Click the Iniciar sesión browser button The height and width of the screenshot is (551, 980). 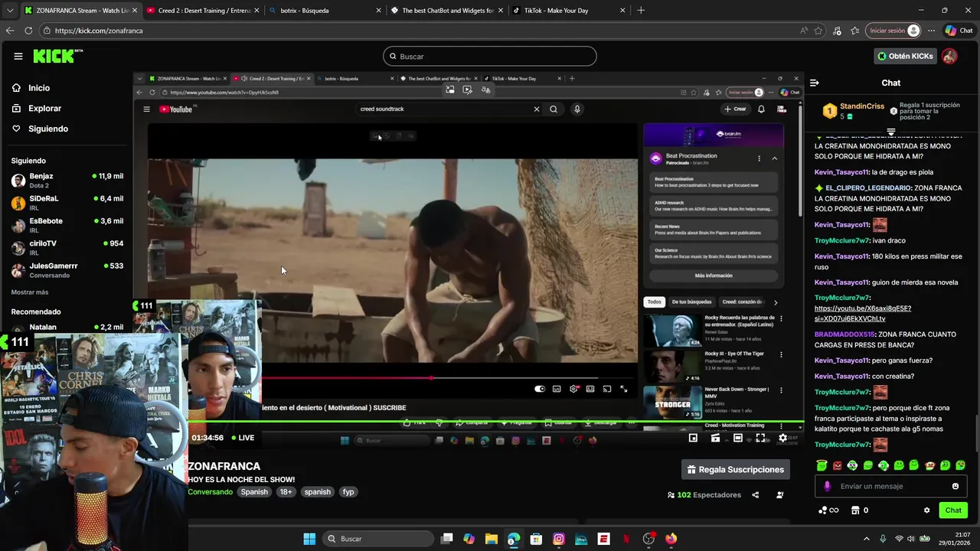coord(893,31)
